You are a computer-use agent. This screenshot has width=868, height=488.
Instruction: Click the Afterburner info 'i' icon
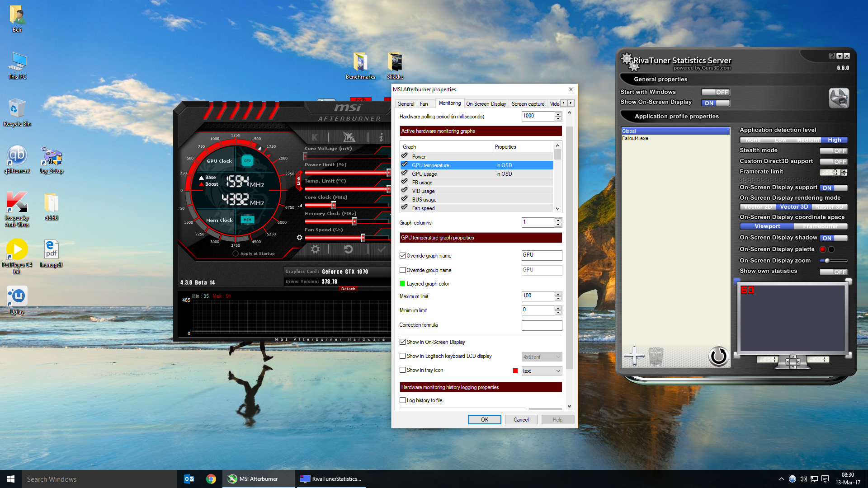coord(381,137)
